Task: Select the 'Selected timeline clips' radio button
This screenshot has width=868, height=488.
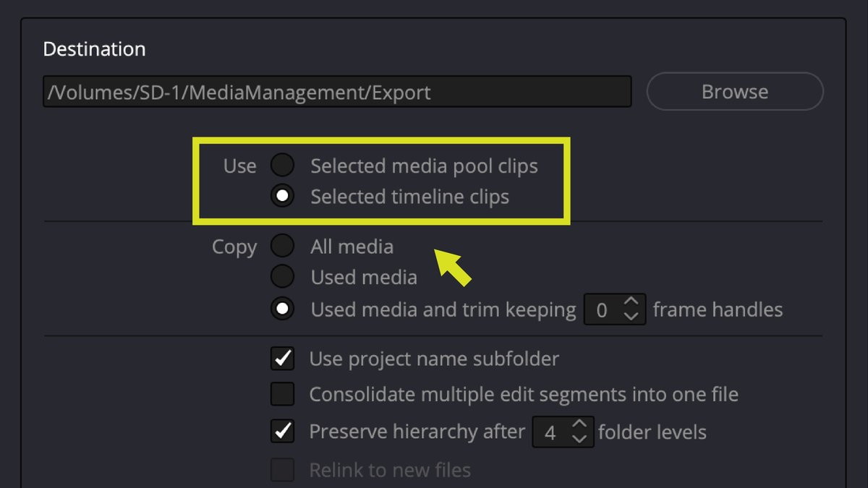Action: pos(282,196)
